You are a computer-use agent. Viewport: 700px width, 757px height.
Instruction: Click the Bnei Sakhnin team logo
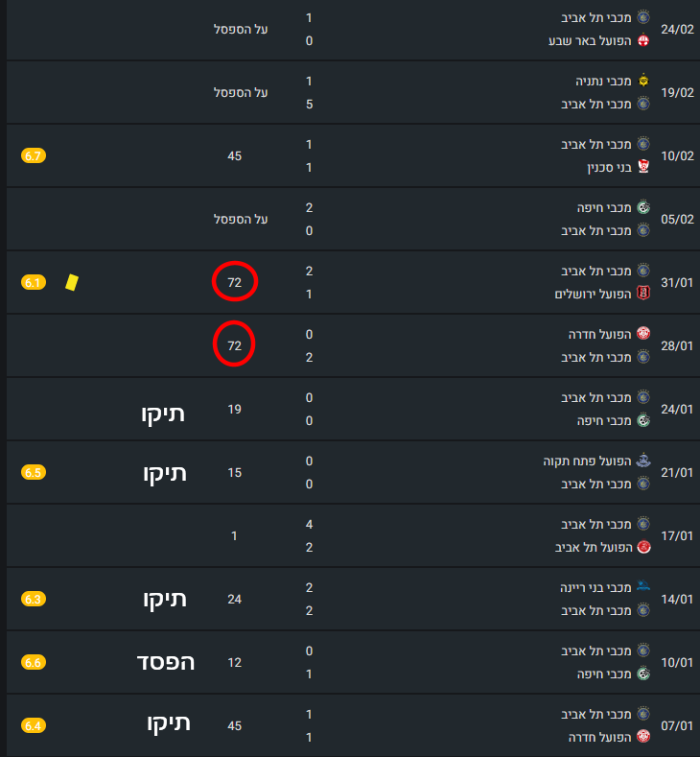point(643,167)
